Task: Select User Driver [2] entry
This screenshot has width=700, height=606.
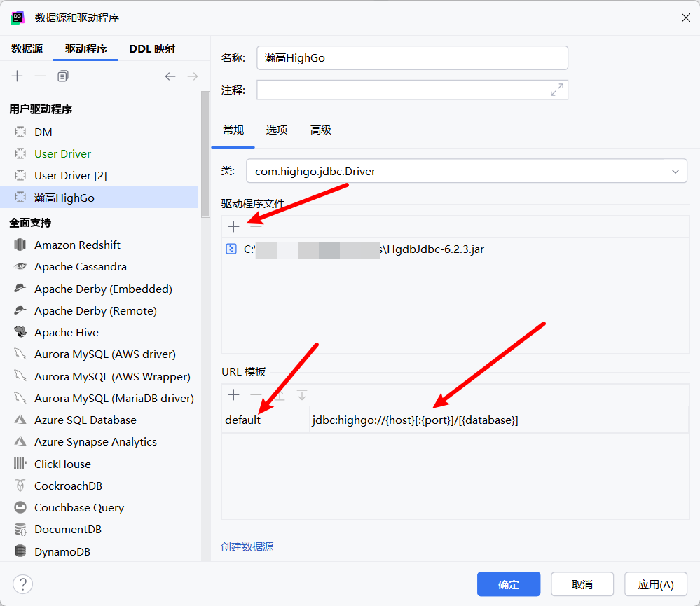Action: coord(99,175)
